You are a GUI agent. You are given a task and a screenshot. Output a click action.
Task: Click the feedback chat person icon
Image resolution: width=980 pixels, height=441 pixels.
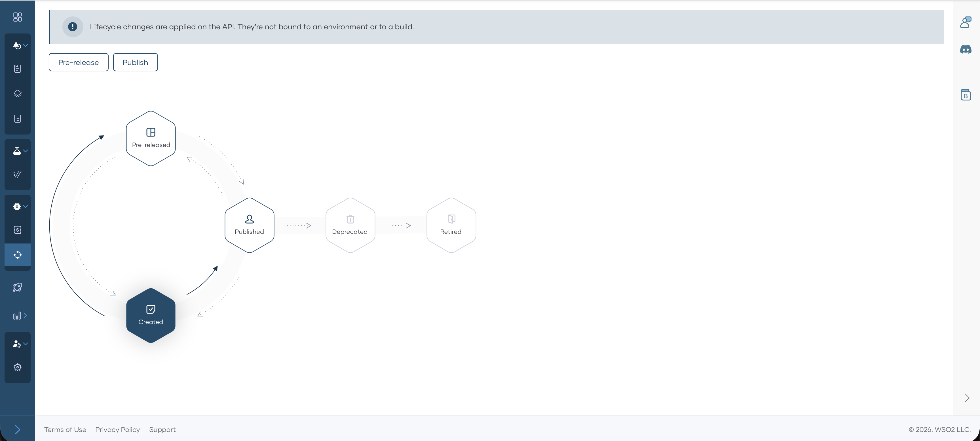tap(966, 22)
